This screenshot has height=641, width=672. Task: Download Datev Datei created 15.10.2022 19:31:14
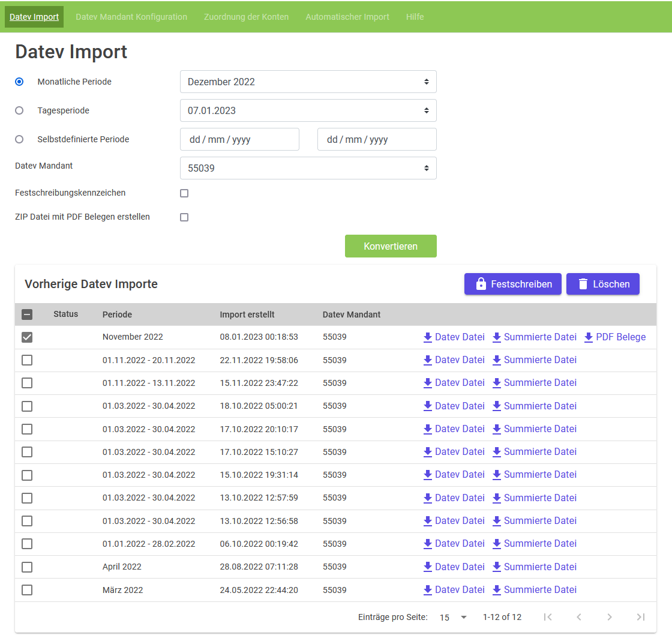(454, 475)
